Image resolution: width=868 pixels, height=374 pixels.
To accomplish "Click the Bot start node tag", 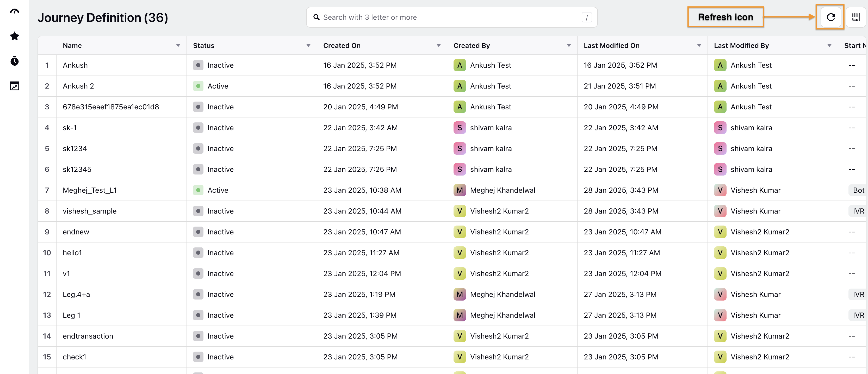I will click(x=858, y=190).
